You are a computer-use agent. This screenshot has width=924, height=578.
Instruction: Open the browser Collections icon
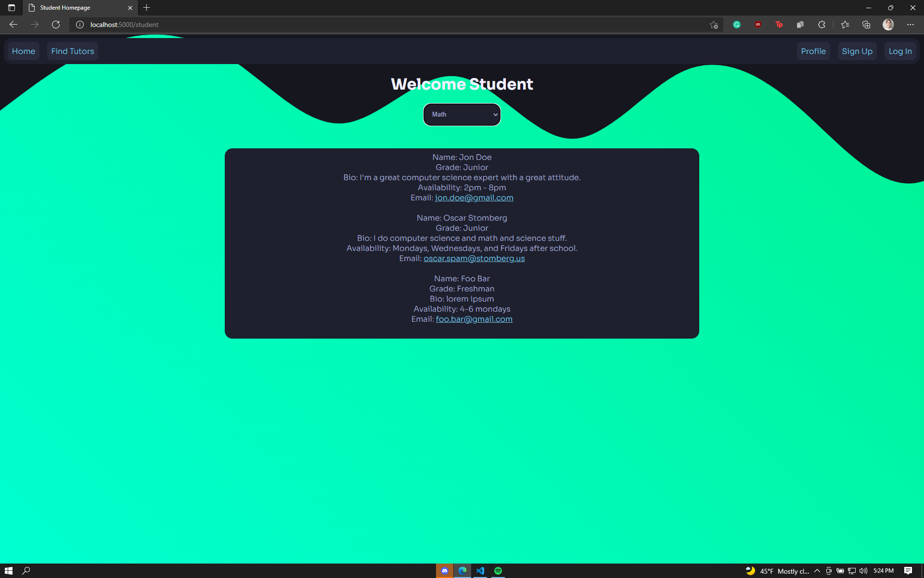tap(866, 25)
